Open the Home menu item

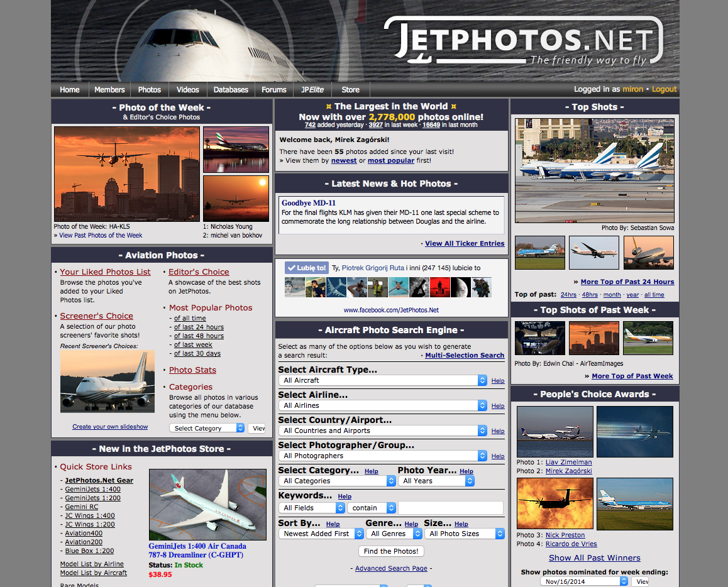click(x=70, y=89)
